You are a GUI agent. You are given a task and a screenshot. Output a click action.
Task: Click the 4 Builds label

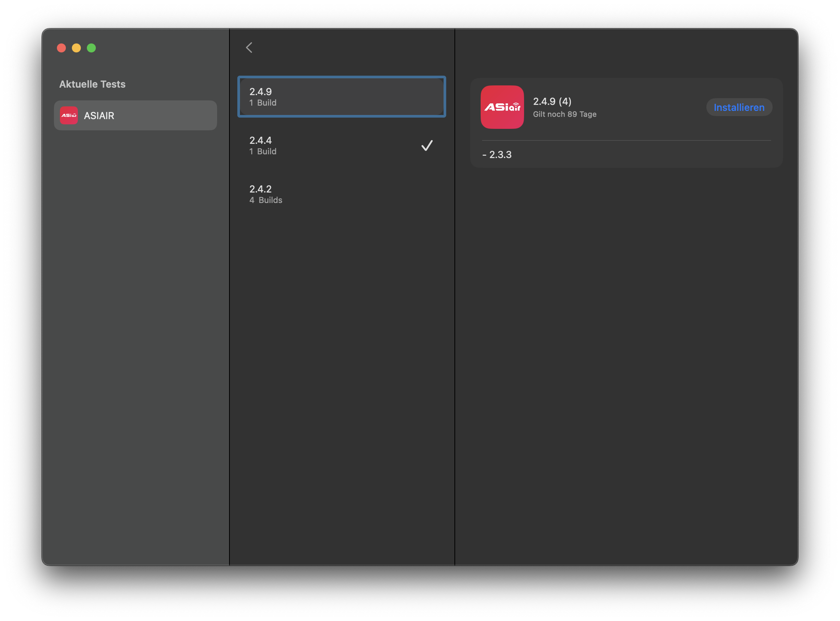pos(266,200)
